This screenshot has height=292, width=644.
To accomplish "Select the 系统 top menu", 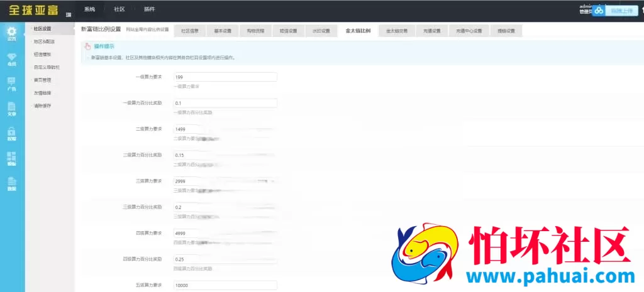I will click(x=89, y=9).
